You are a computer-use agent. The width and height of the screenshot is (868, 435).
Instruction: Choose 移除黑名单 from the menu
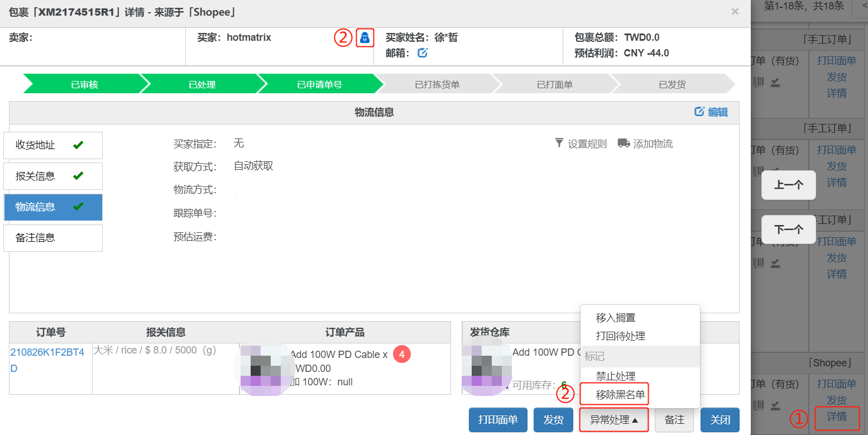[x=620, y=395]
